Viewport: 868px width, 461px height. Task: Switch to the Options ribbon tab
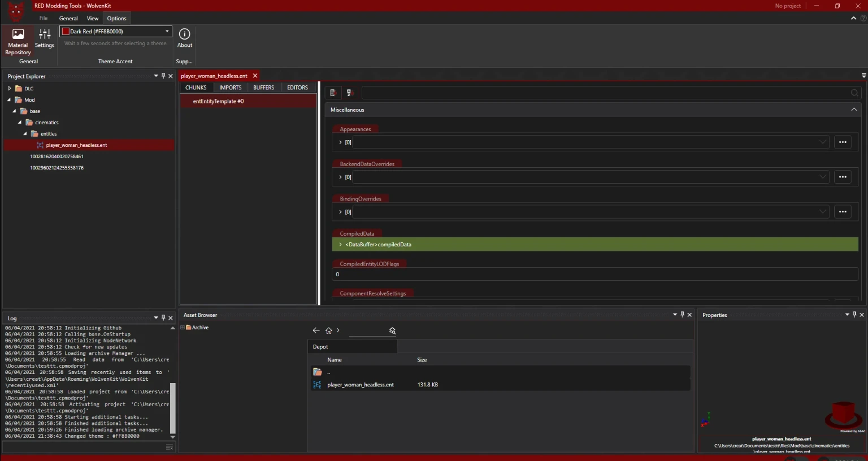116,18
